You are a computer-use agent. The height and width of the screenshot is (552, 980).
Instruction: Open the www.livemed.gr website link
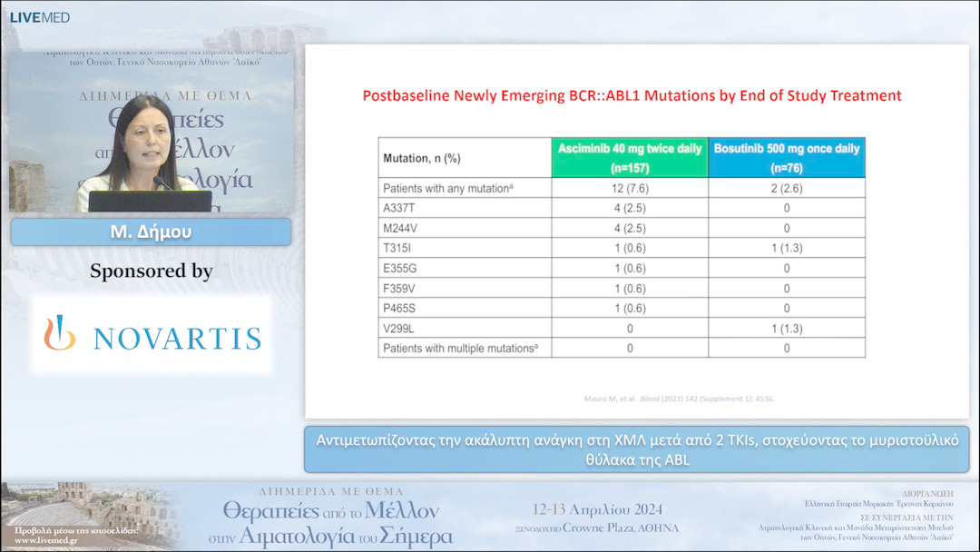[x=44, y=540]
